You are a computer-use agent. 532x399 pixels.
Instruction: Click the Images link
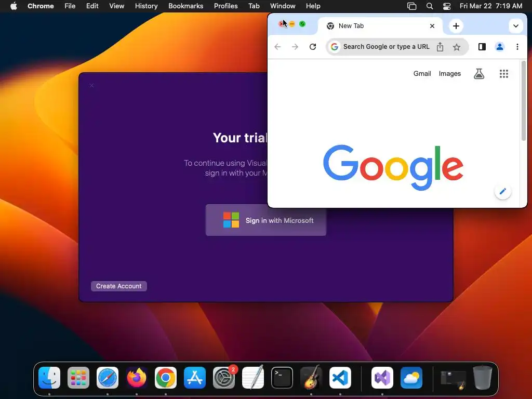pyautogui.click(x=450, y=74)
